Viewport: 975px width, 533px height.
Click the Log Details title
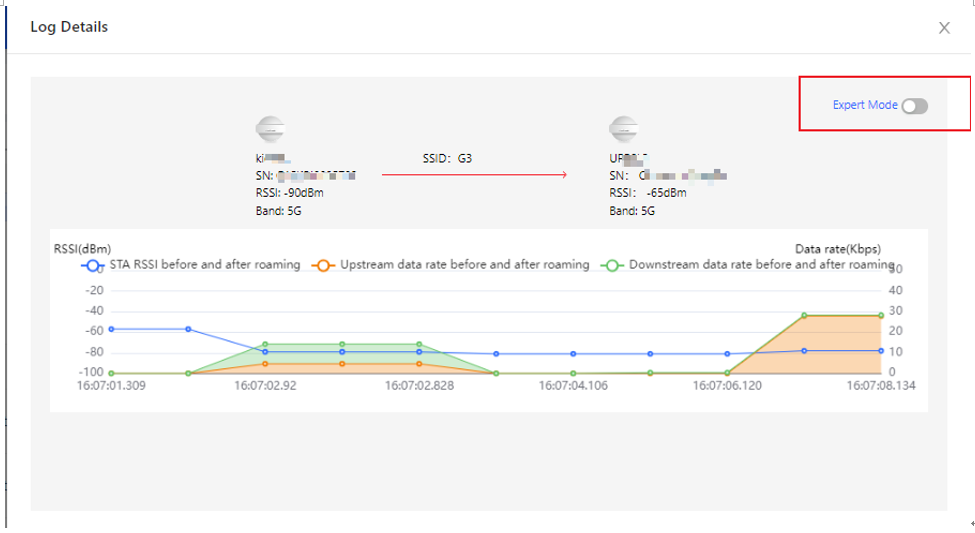[x=69, y=27]
